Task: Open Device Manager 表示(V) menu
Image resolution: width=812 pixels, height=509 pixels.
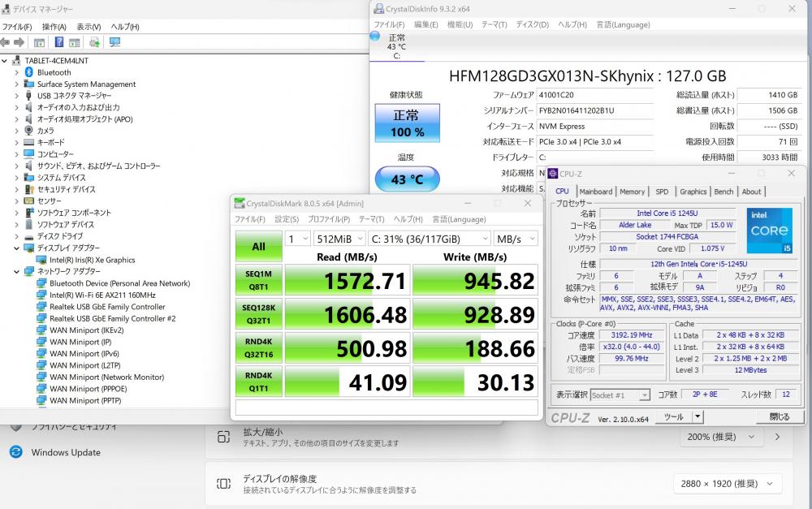Action: (89, 27)
